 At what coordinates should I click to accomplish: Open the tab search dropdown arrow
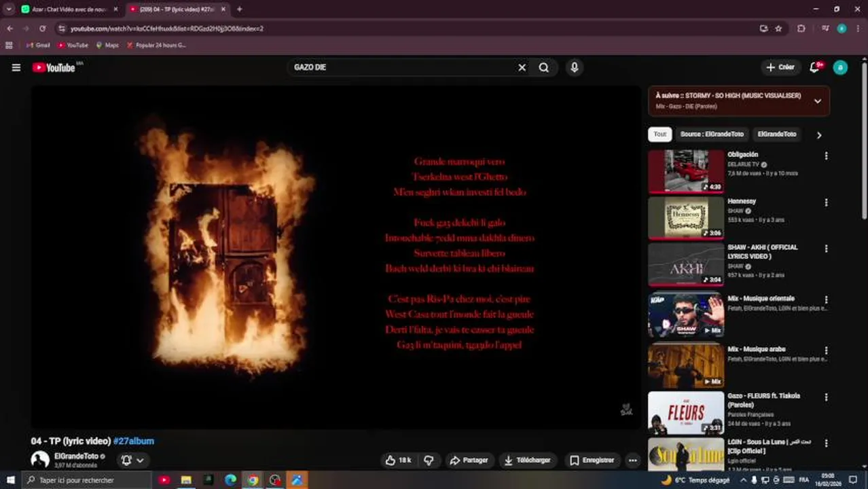pyautogui.click(x=9, y=9)
